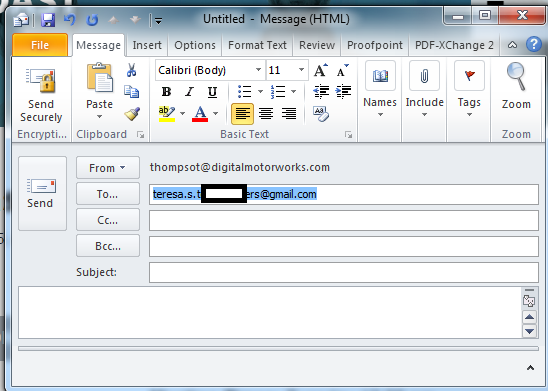Shrink font size with small A icon
548x391 pixels.
[342, 70]
